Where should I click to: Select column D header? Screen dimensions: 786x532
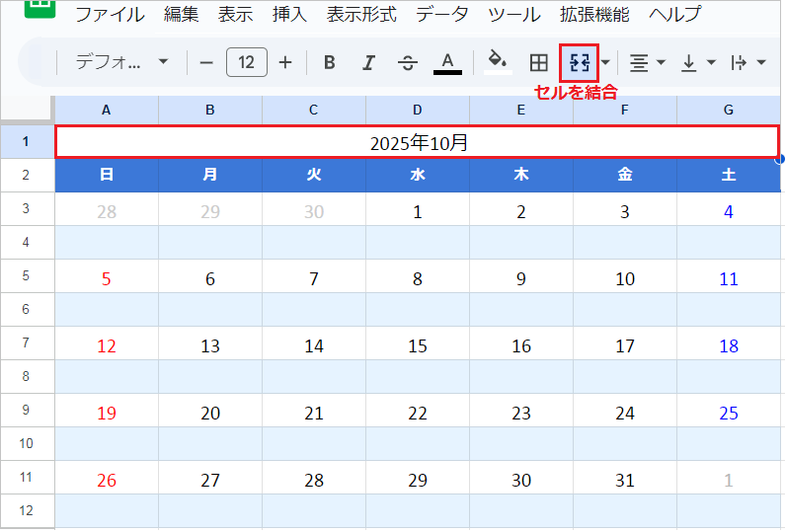(418, 111)
